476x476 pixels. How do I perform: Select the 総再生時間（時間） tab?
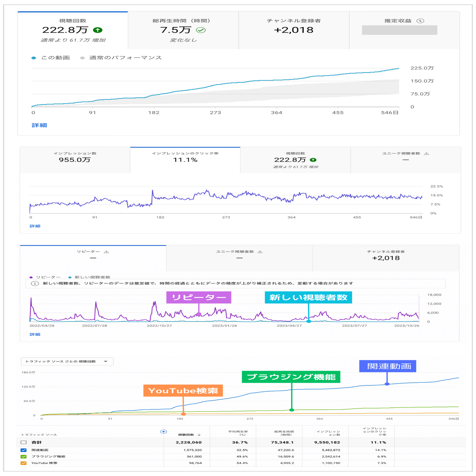coord(183,30)
